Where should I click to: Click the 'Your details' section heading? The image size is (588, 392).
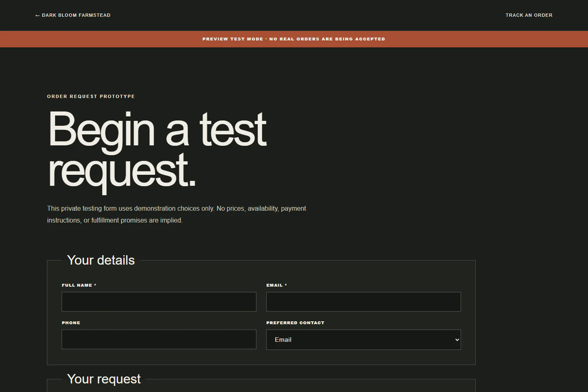pos(101,260)
